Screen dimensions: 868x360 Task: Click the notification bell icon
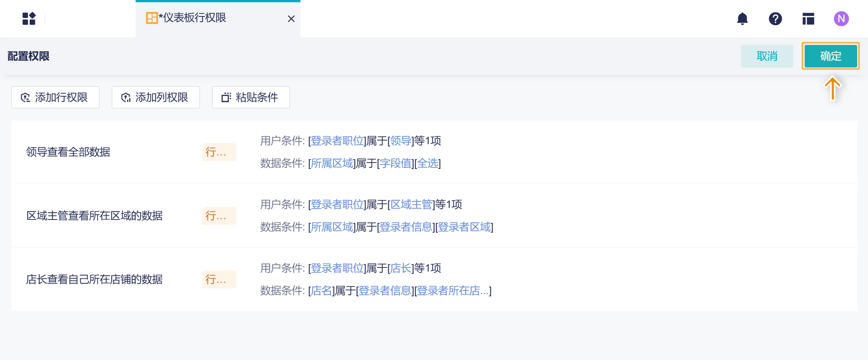point(743,18)
